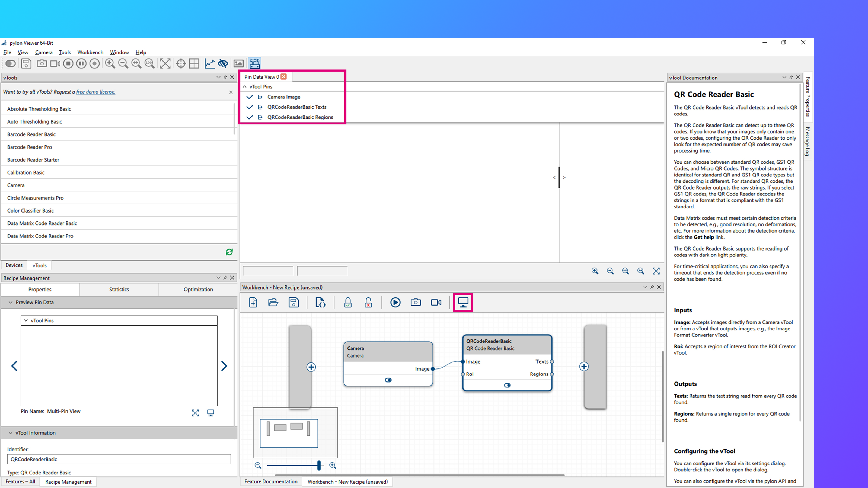Collapse the vTool Pins tree in Pin Data View
Image resolution: width=868 pixels, height=488 pixels.
pos(245,86)
